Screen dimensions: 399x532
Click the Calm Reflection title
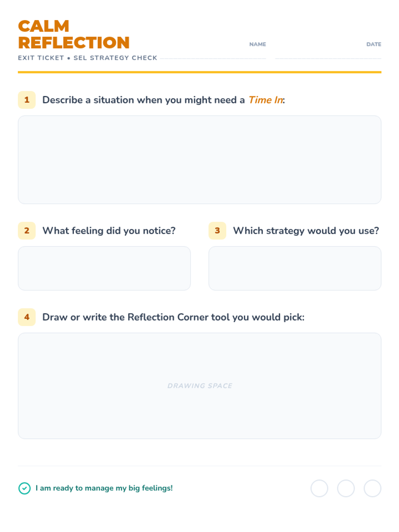[x=73, y=35]
